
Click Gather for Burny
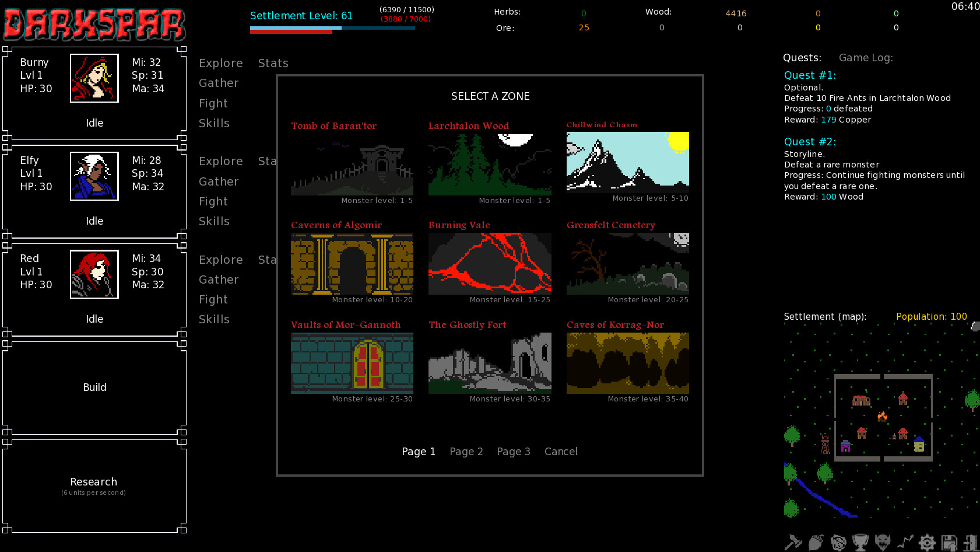coord(219,83)
